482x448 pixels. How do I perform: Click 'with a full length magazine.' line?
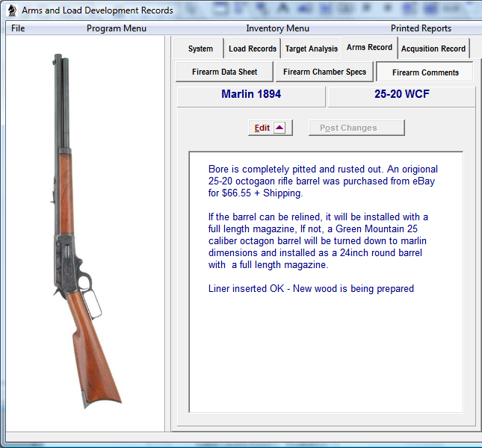point(268,264)
